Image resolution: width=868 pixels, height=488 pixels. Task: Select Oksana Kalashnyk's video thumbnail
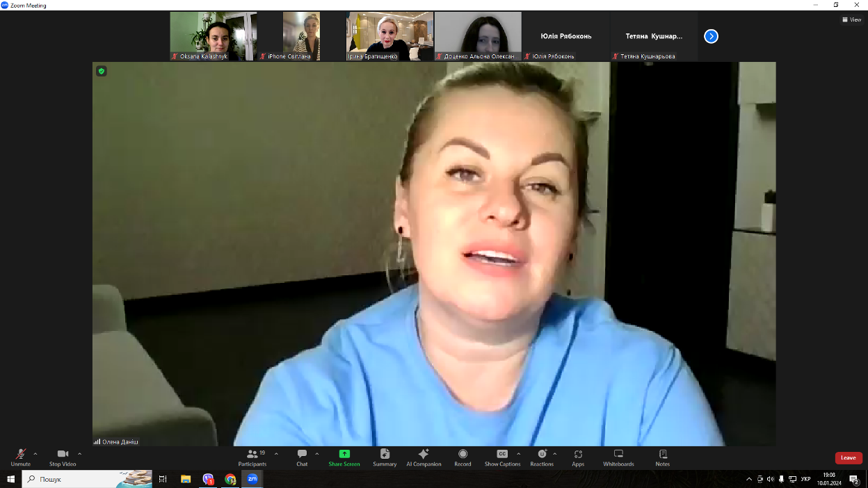(214, 36)
